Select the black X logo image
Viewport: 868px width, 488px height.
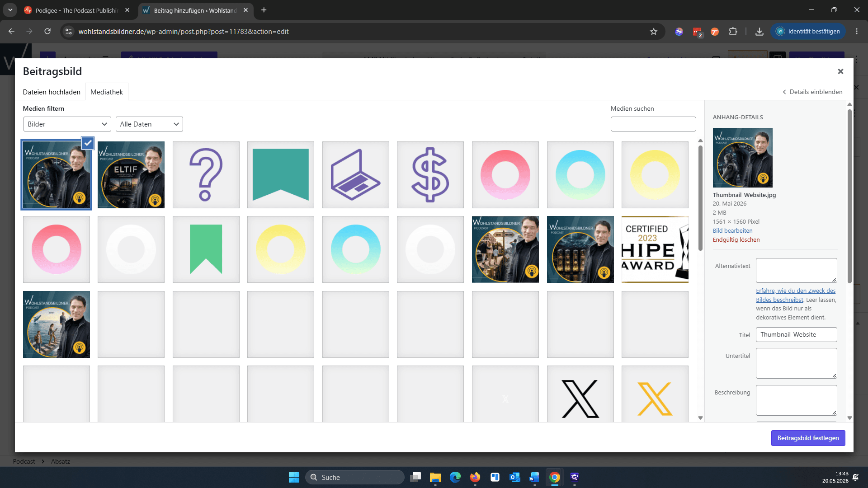pyautogui.click(x=580, y=394)
